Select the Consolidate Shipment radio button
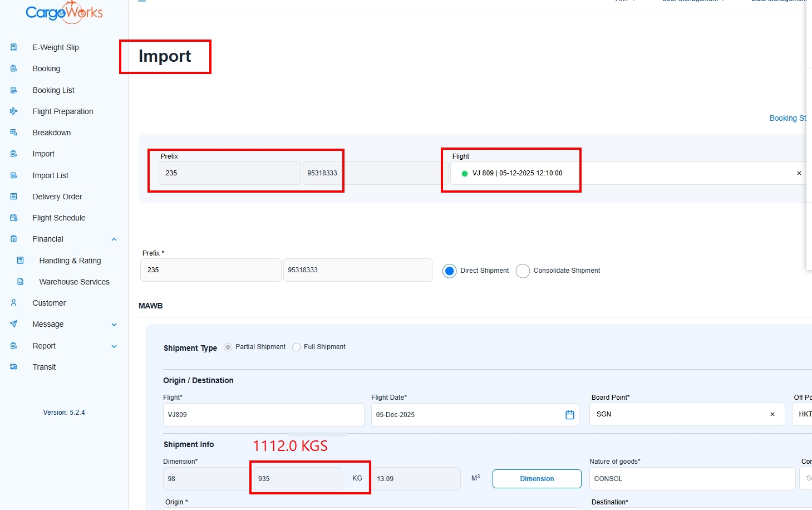 tap(523, 271)
